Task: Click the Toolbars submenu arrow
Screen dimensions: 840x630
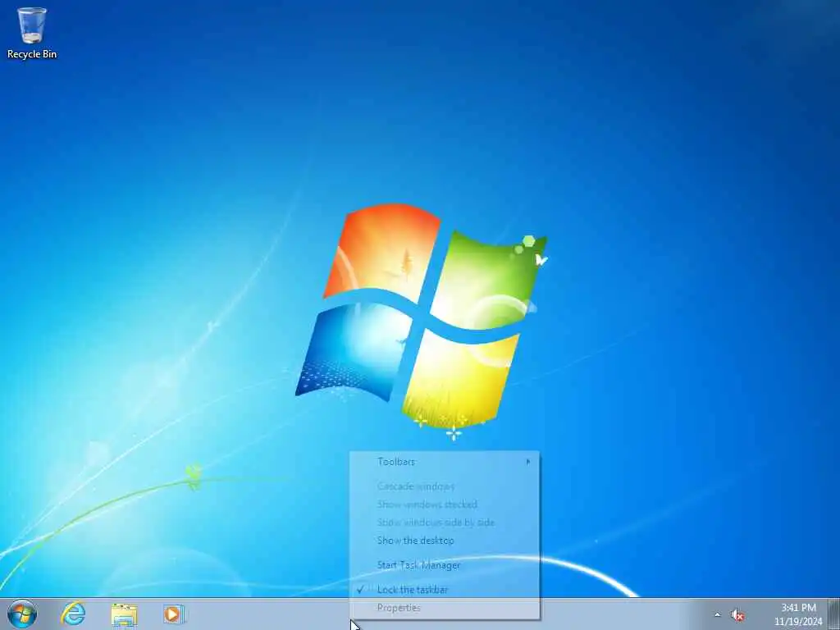Action: 528,462
